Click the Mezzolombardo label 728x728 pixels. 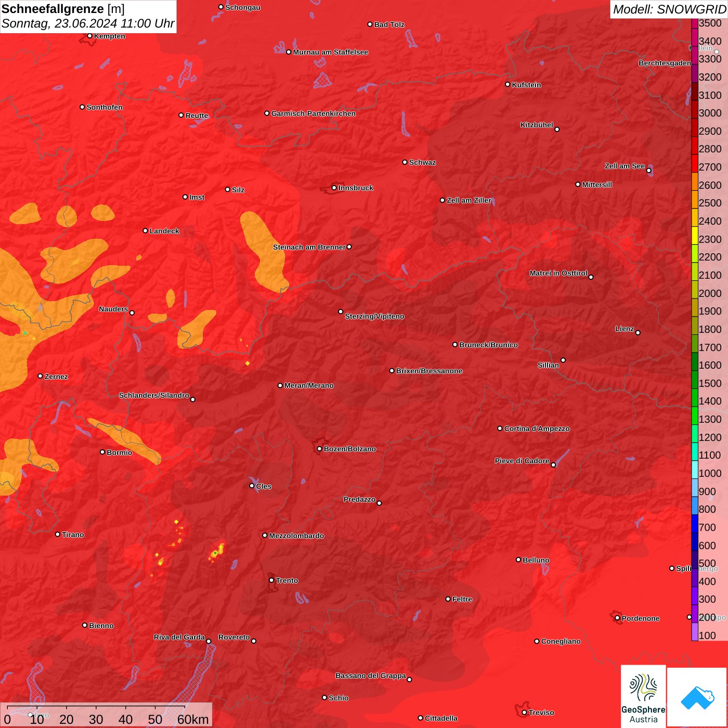296,536
